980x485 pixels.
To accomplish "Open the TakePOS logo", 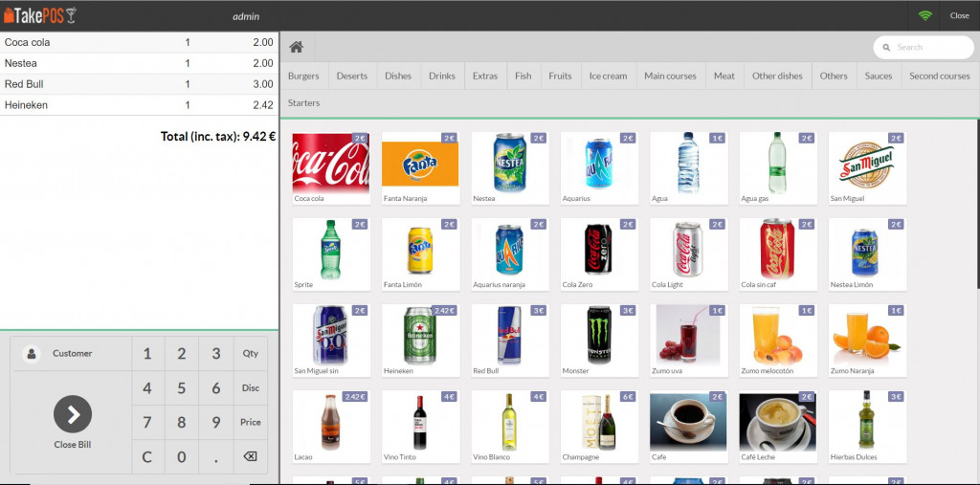I will pos(40,15).
